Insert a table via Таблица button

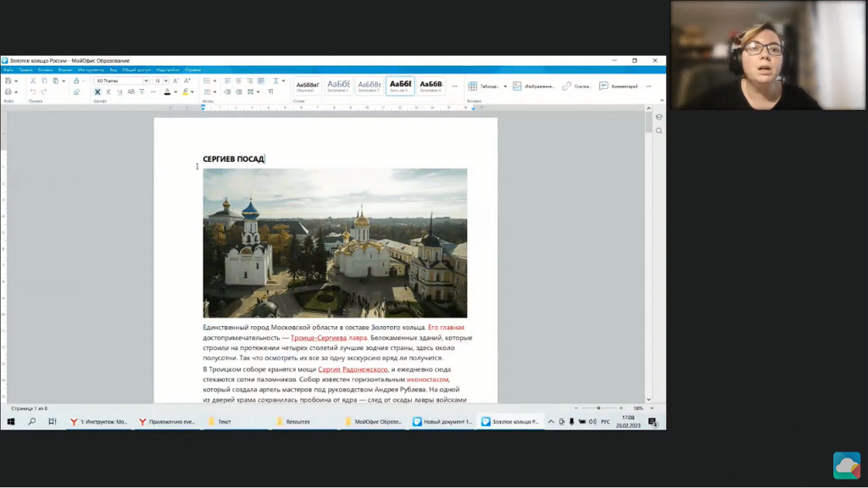(483, 86)
